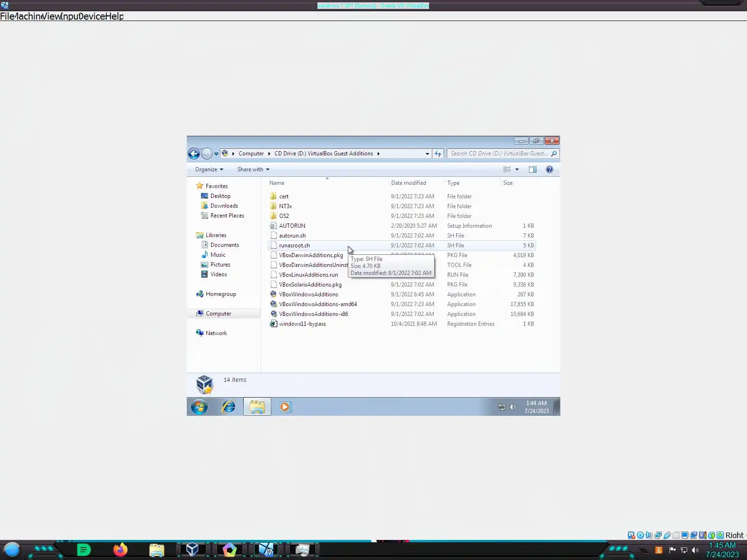Image resolution: width=747 pixels, height=560 pixels.
Task: Open VirtualBox Help menu
Action: point(114,16)
